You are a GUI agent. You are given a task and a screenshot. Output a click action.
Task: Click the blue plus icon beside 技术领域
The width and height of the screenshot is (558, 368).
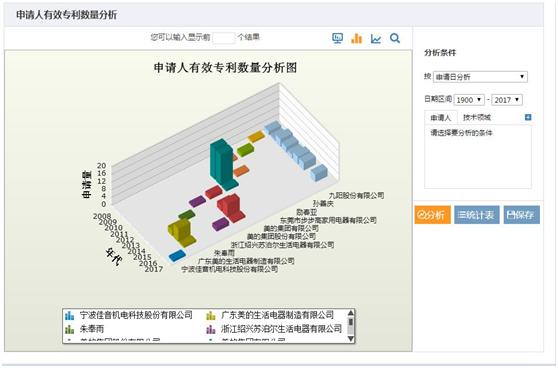pos(528,117)
